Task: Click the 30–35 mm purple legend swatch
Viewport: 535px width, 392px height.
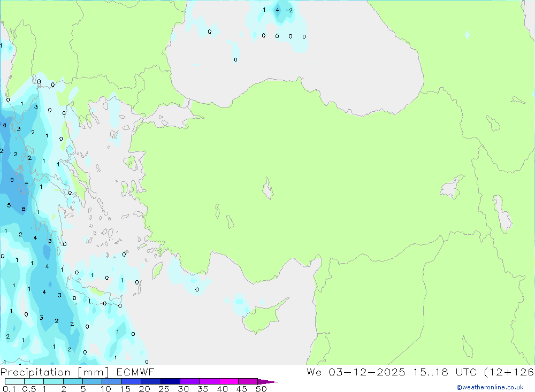Action: tap(189, 381)
